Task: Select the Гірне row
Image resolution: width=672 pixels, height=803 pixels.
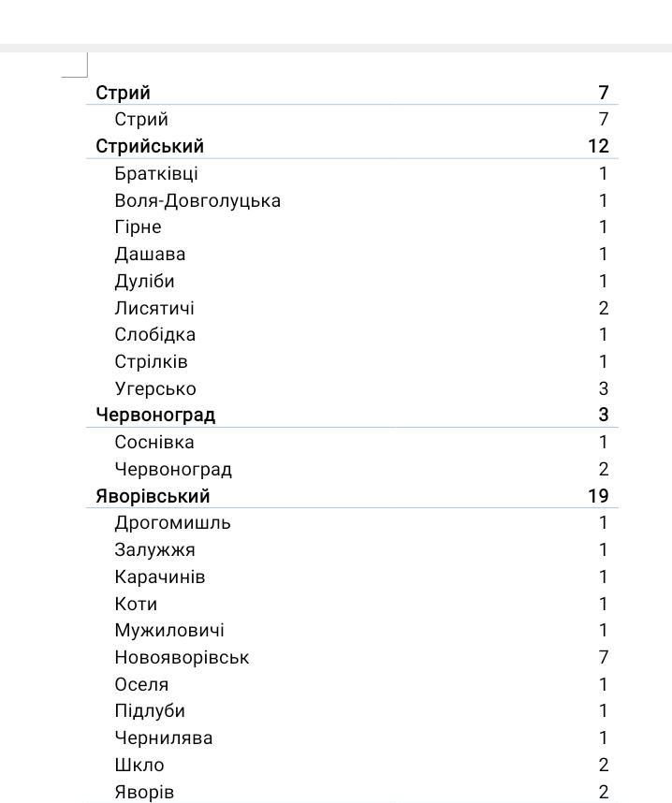Action: coord(353,226)
